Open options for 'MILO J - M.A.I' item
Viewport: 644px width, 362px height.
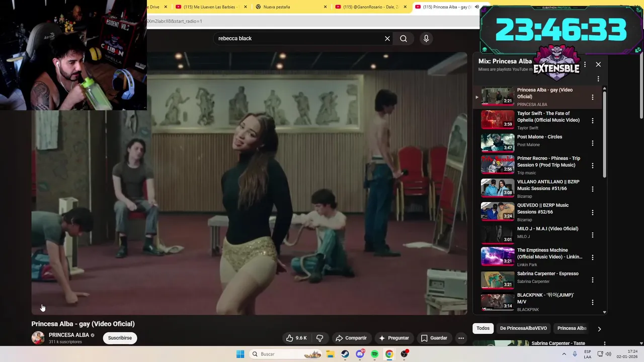592,235
